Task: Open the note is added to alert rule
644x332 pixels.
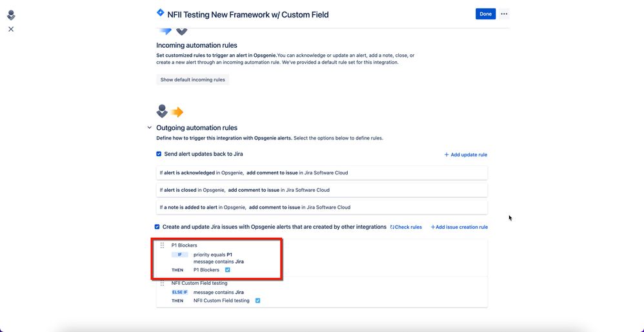Action: 321,207
